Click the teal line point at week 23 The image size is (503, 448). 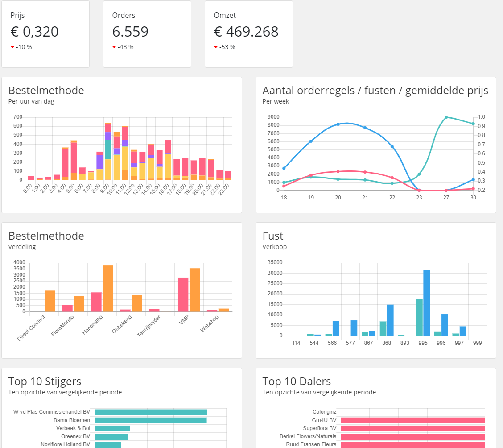click(x=419, y=174)
